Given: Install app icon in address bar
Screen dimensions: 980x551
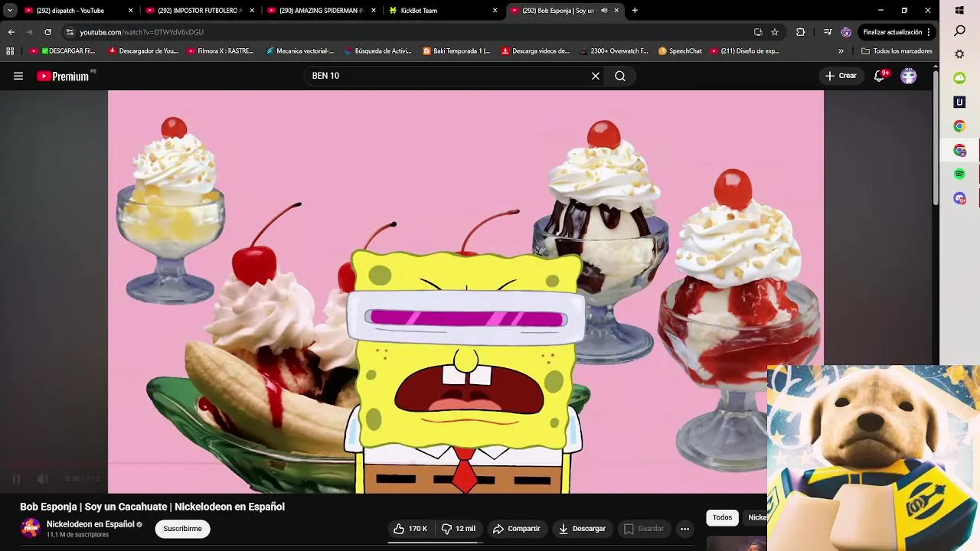Looking at the screenshot, I should click(x=758, y=32).
